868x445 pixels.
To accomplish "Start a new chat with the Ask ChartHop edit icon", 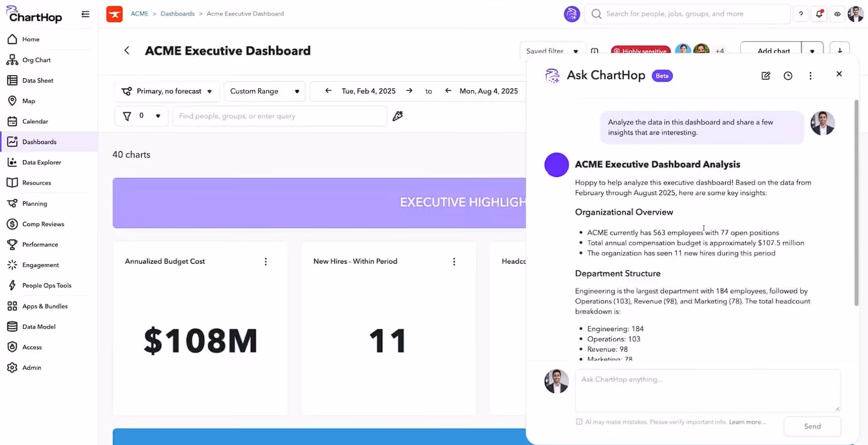I will click(766, 76).
